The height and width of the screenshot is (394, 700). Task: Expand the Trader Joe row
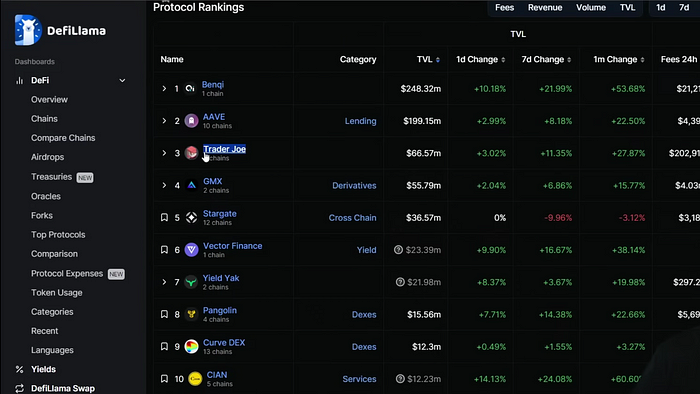(164, 153)
